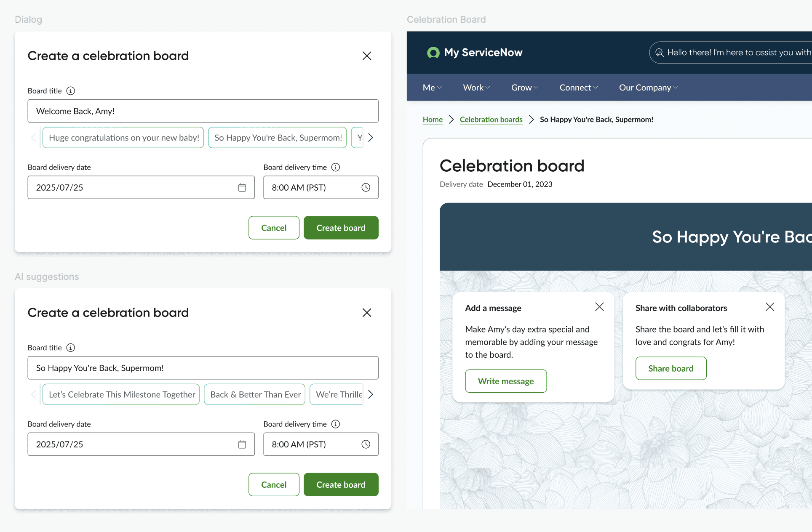Click info icon beside top Board title label
The image size is (812, 532).
71,91
